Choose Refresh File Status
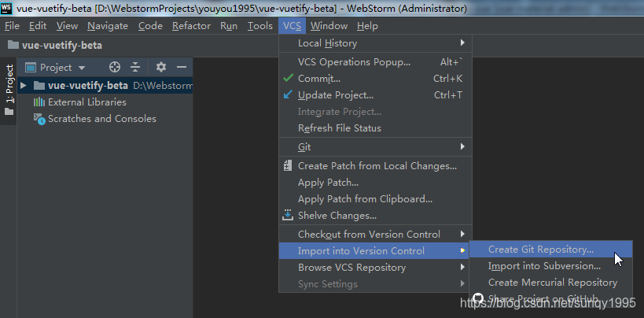 pyautogui.click(x=375, y=128)
